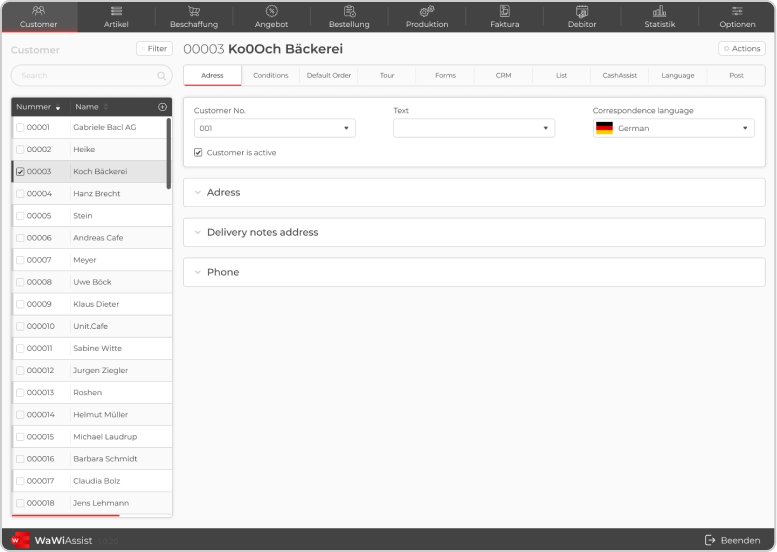Image resolution: width=777 pixels, height=552 pixels.
Task: Switch to the List tab
Action: click(561, 75)
